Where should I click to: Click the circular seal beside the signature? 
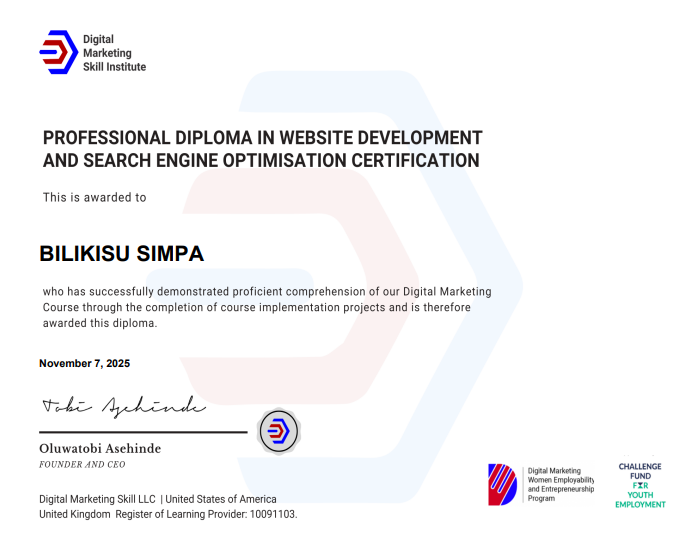coord(278,432)
